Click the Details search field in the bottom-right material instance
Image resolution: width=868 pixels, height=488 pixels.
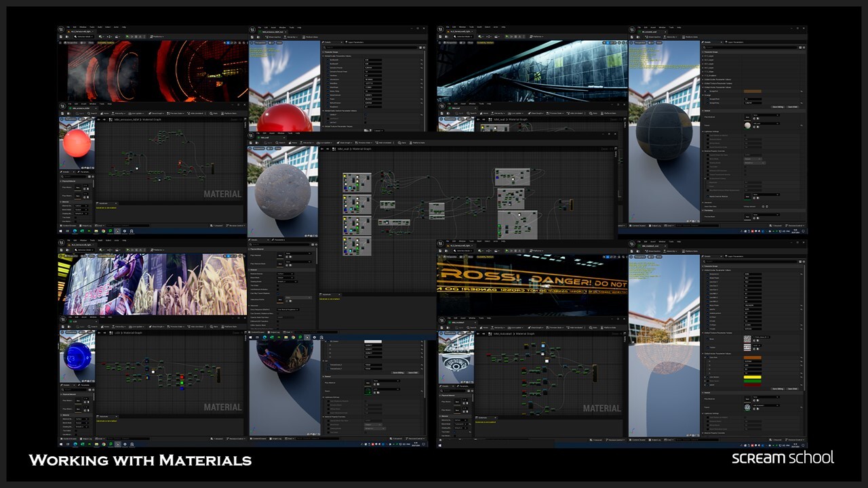coord(749,262)
